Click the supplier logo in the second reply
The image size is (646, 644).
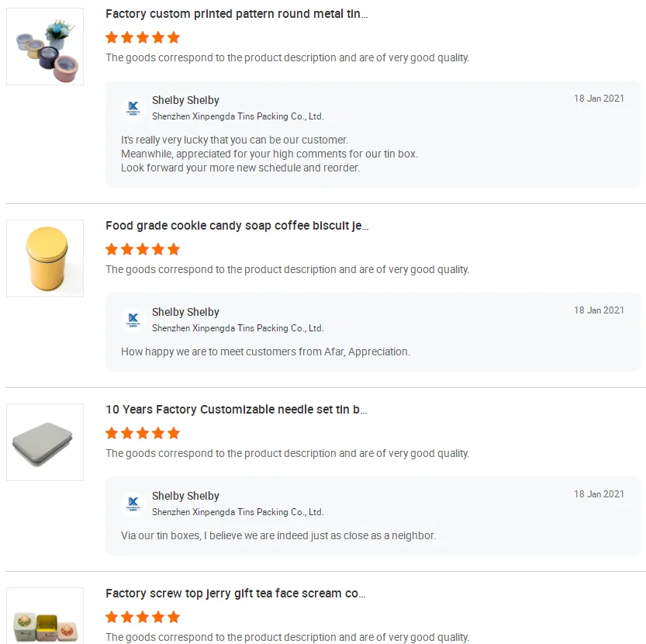coord(133,320)
